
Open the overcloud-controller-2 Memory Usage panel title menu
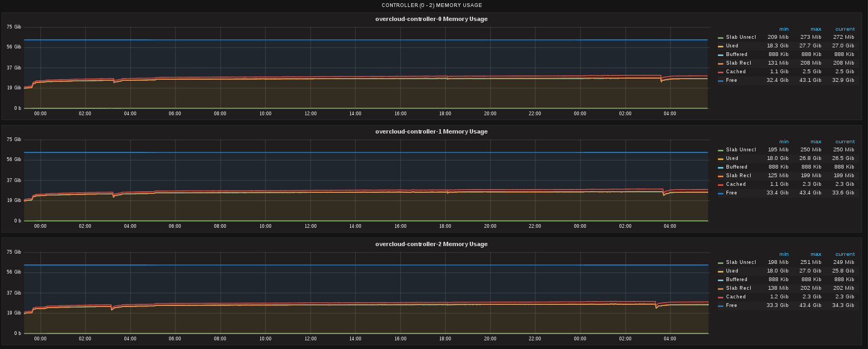432,244
